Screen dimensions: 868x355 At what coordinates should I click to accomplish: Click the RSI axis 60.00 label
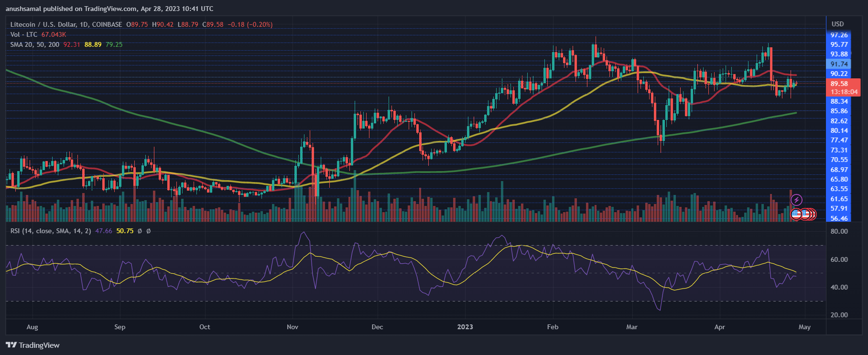coord(839,259)
